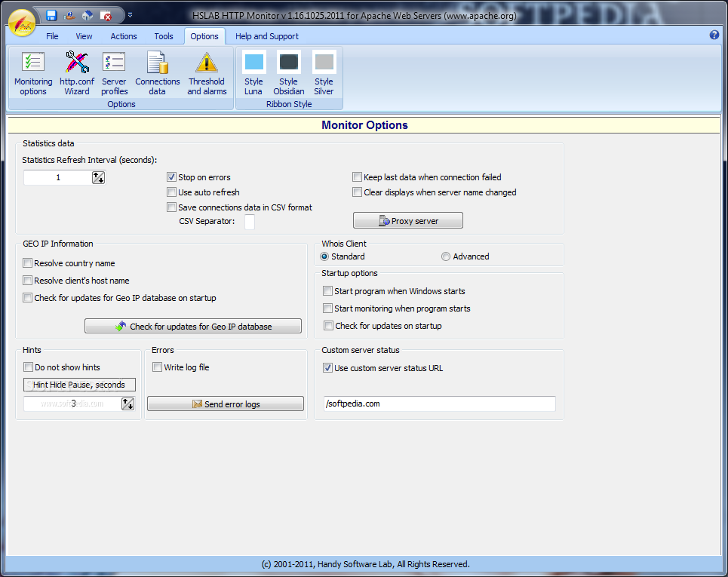Screen dimensions: 728x577
Task: Click the hint hide pause spin arrows
Action: point(127,404)
